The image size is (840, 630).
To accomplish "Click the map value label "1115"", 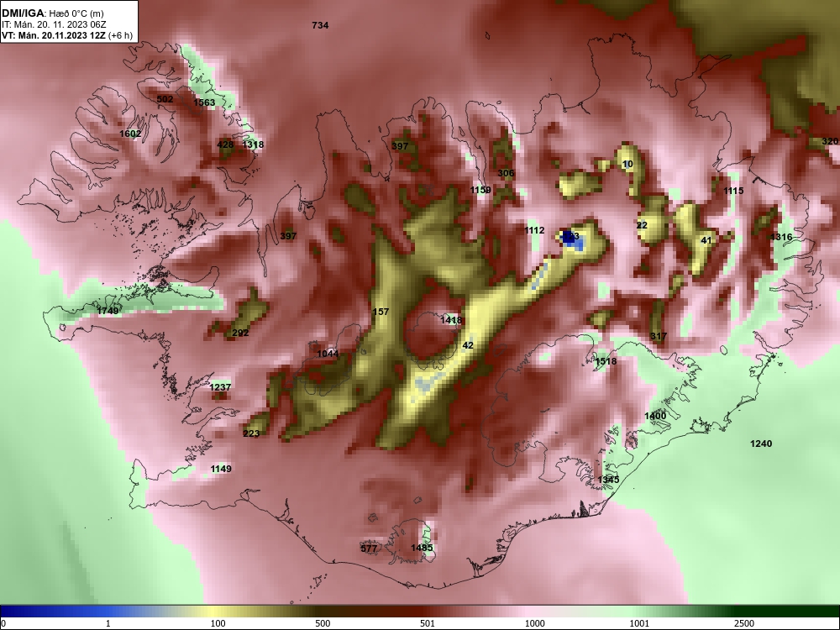I will point(733,191).
